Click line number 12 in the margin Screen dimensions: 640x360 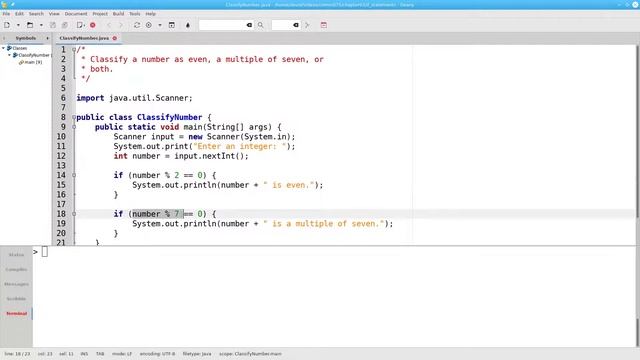click(x=61, y=156)
